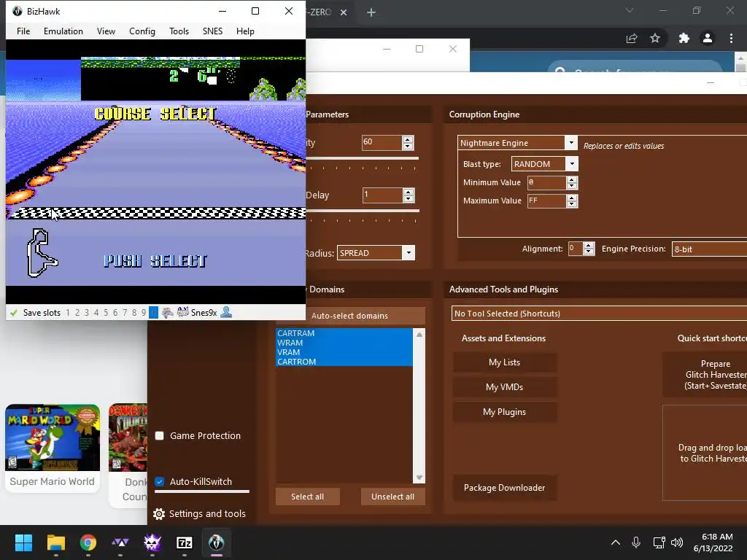Open Chrome profile avatar icon
Viewport: 747px width, 560px height.
(708, 38)
